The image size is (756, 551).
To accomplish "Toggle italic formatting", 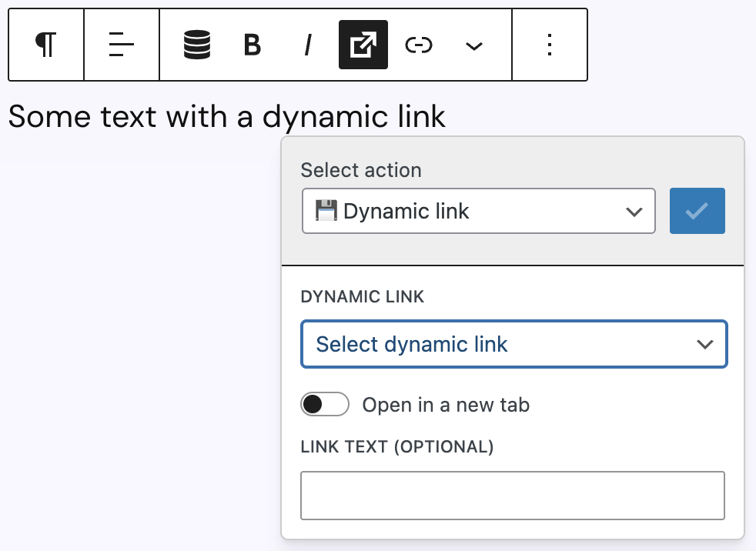I will 308,45.
